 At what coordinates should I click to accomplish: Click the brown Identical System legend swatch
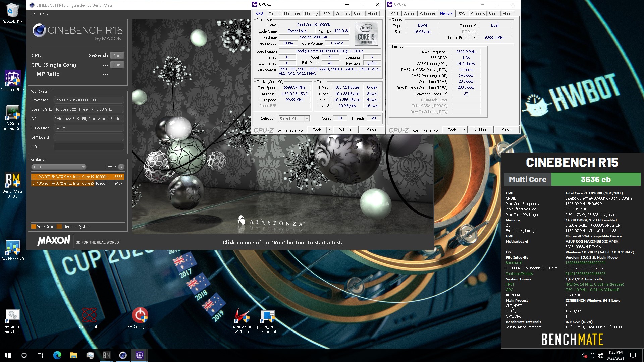point(59,227)
